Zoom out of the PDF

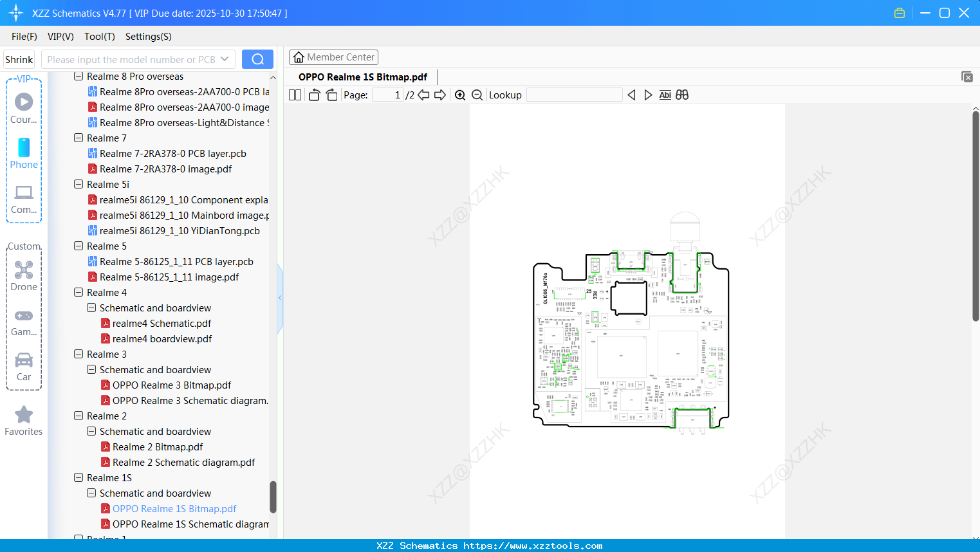tap(477, 95)
